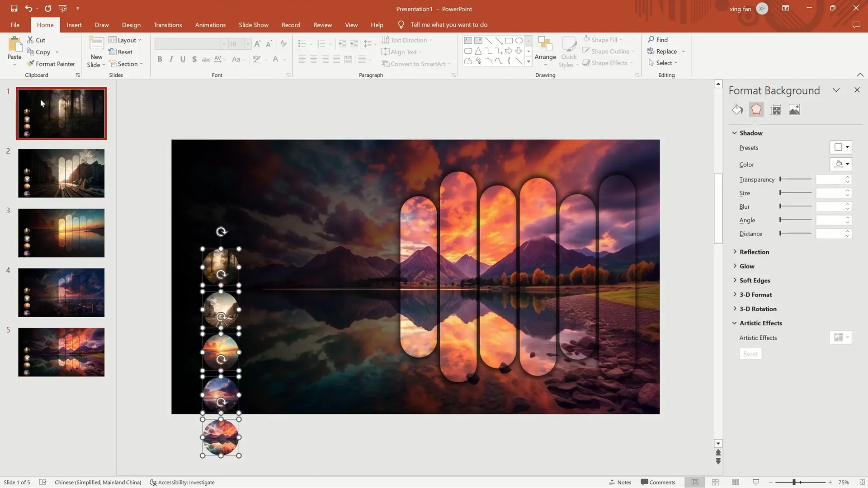Open the Picture tab icon

pyautogui.click(x=794, y=110)
